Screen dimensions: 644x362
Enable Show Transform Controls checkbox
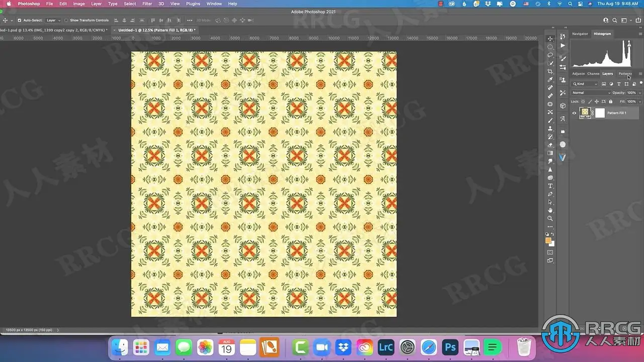tap(66, 21)
